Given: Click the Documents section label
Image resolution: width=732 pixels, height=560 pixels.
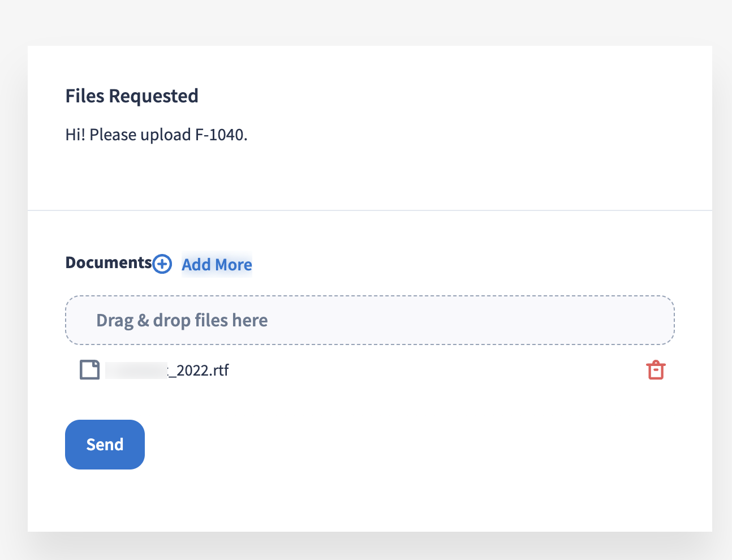Looking at the screenshot, I should click(109, 263).
